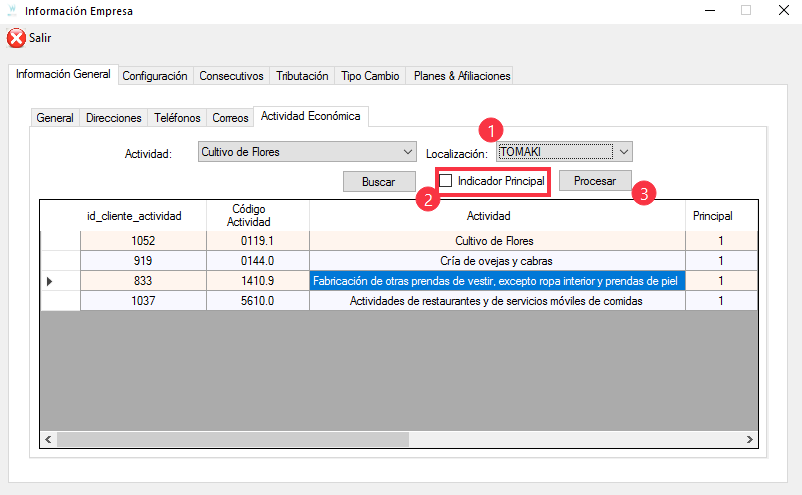Open the Teléfonos sub-tab
802x495 pixels.
(177, 118)
